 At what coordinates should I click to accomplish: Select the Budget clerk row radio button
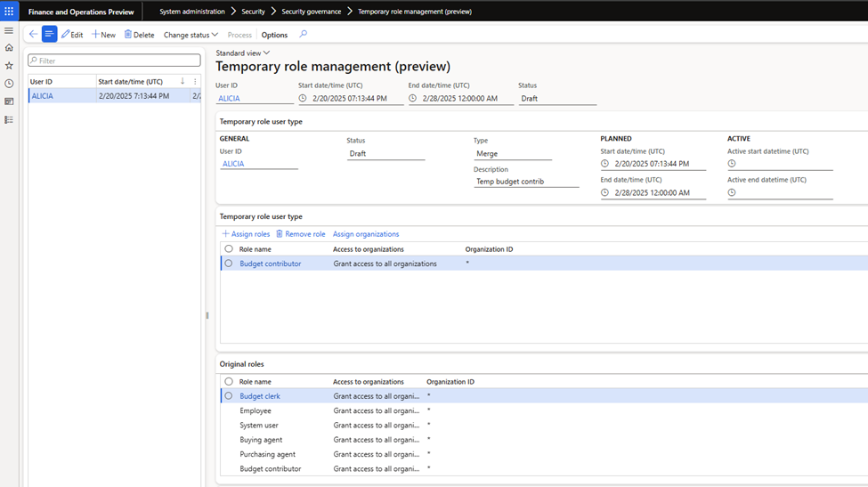point(229,396)
